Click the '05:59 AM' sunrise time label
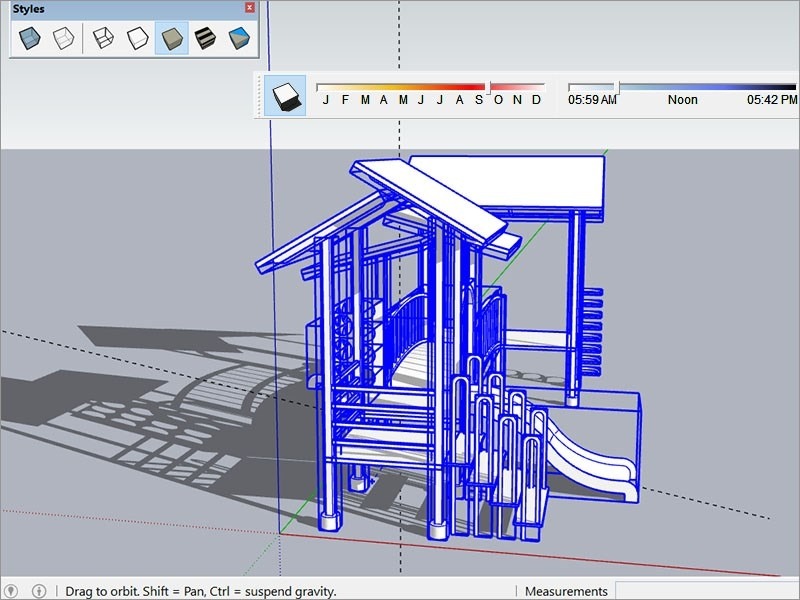The height and width of the screenshot is (600, 800). 592,100
